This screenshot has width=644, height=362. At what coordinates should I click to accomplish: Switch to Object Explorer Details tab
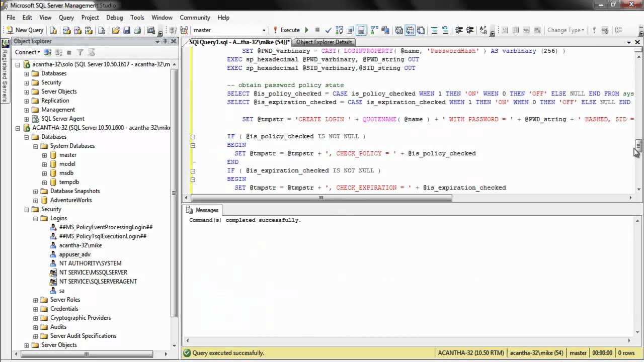point(325,42)
